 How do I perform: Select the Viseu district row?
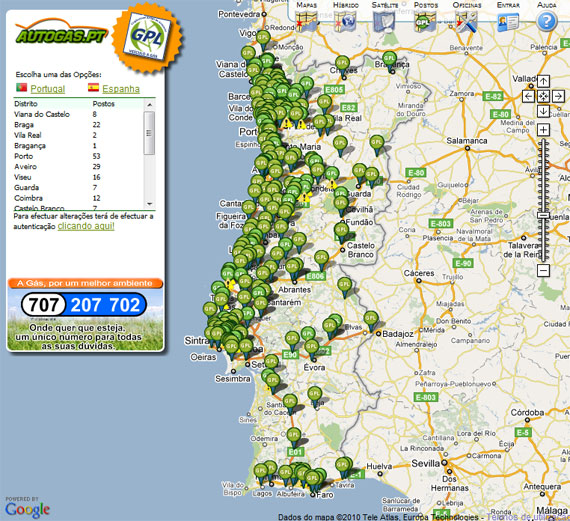pyautogui.click(x=78, y=177)
